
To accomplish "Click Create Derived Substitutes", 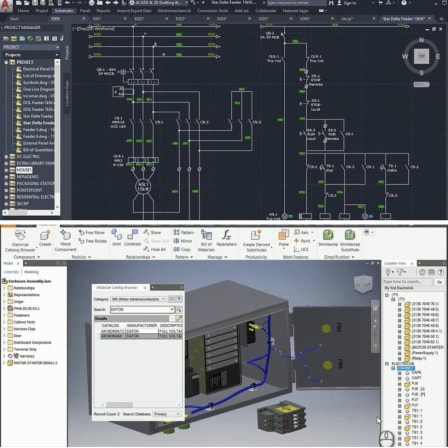I will pos(256,241).
